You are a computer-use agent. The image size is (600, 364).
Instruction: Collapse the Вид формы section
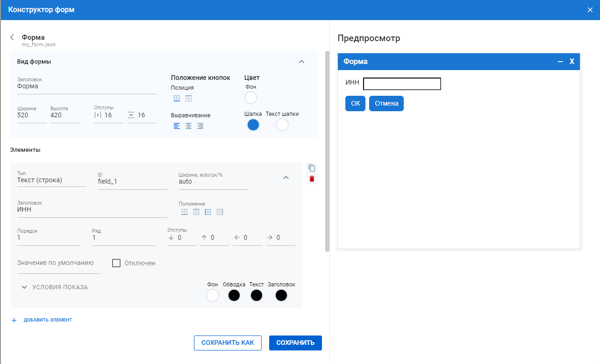(x=301, y=62)
